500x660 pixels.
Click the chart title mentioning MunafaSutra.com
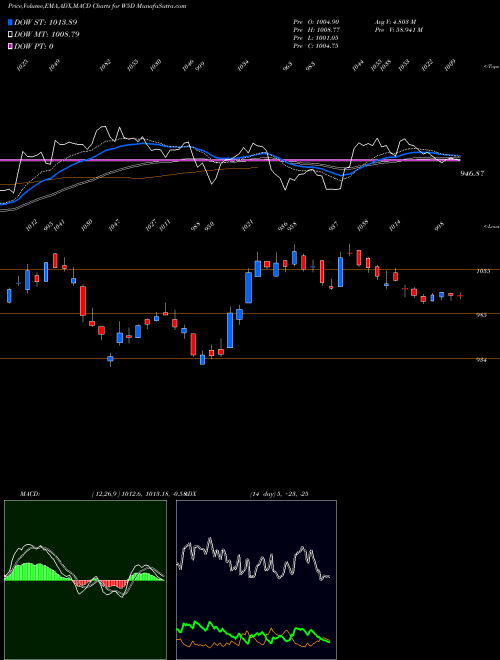[97, 6]
